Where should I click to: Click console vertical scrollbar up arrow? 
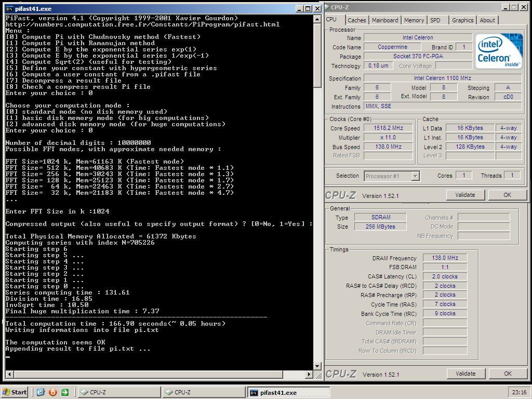click(x=317, y=19)
